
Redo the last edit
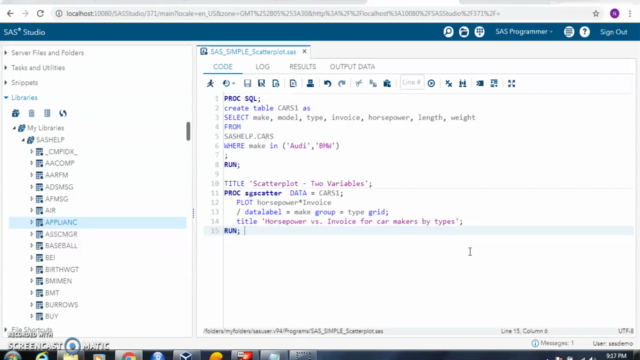pyautogui.click(x=342, y=83)
